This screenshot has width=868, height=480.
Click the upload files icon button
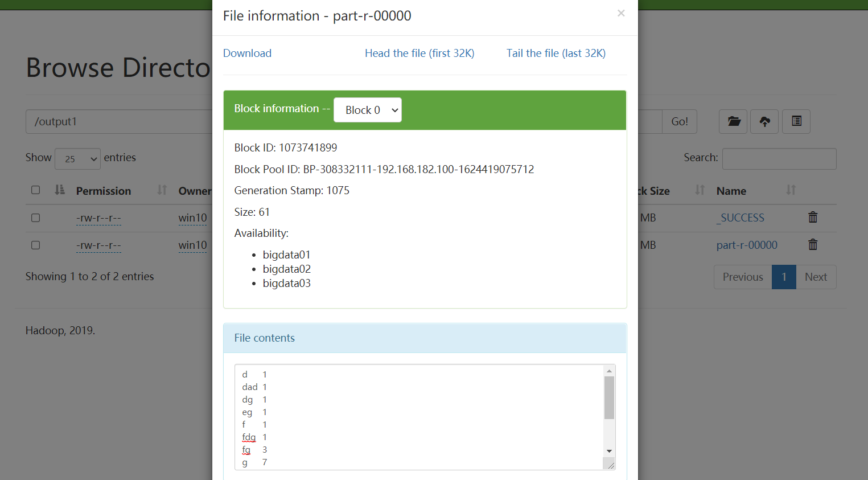click(x=765, y=121)
